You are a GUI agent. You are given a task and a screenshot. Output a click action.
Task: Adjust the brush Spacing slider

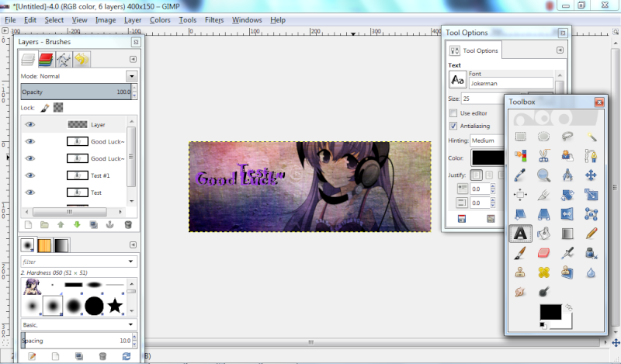coord(75,341)
